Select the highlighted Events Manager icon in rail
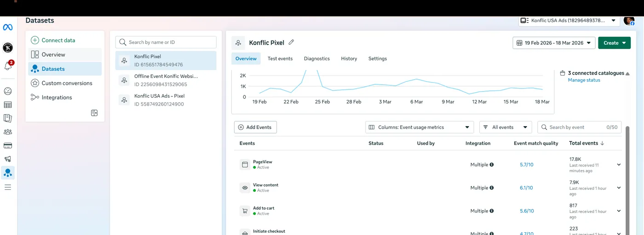The image size is (644, 235). (x=8, y=173)
